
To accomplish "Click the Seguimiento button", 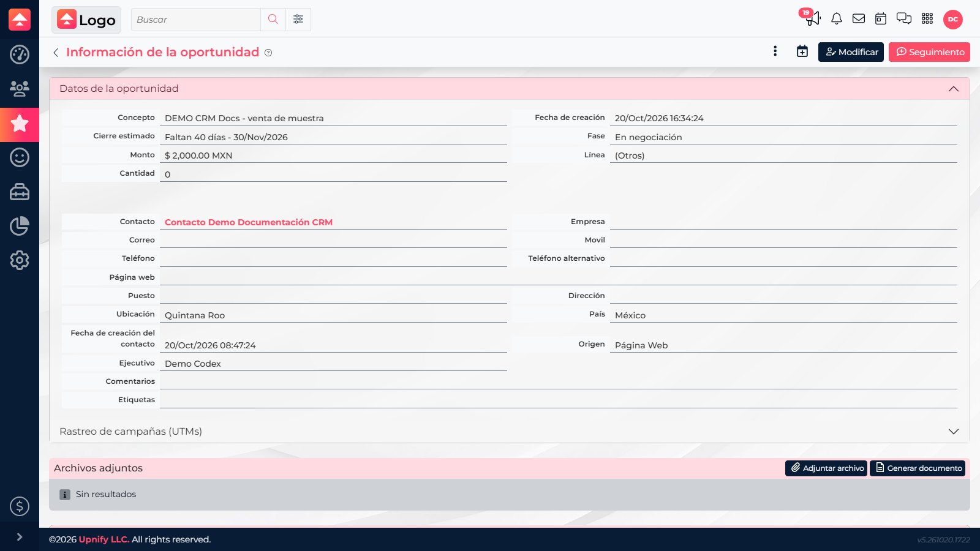I will click(929, 52).
